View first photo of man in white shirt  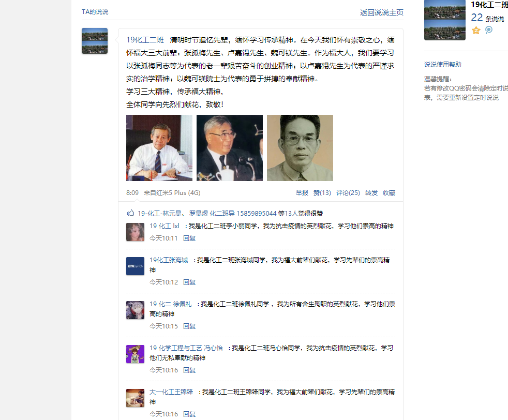tap(159, 148)
